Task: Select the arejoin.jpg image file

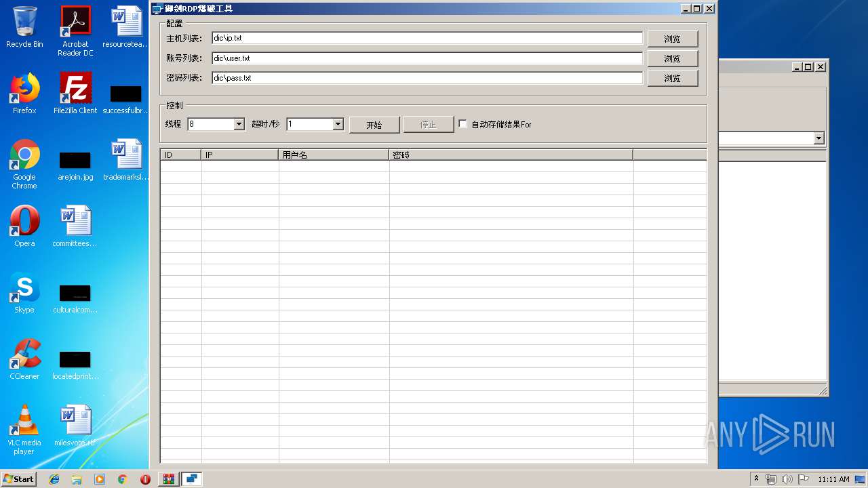Action: (x=75, y=166)
